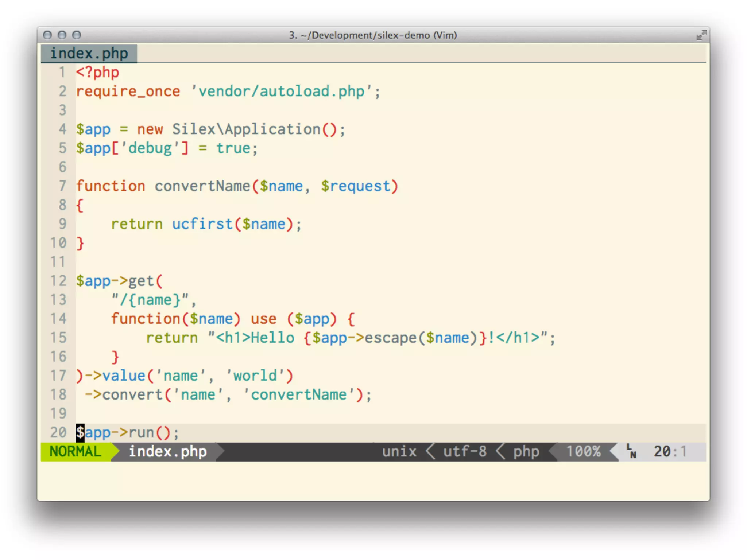Viewport: 747px width, 560px height.
Task: Click on Silex\Application class name
Action: pos(246,129)
